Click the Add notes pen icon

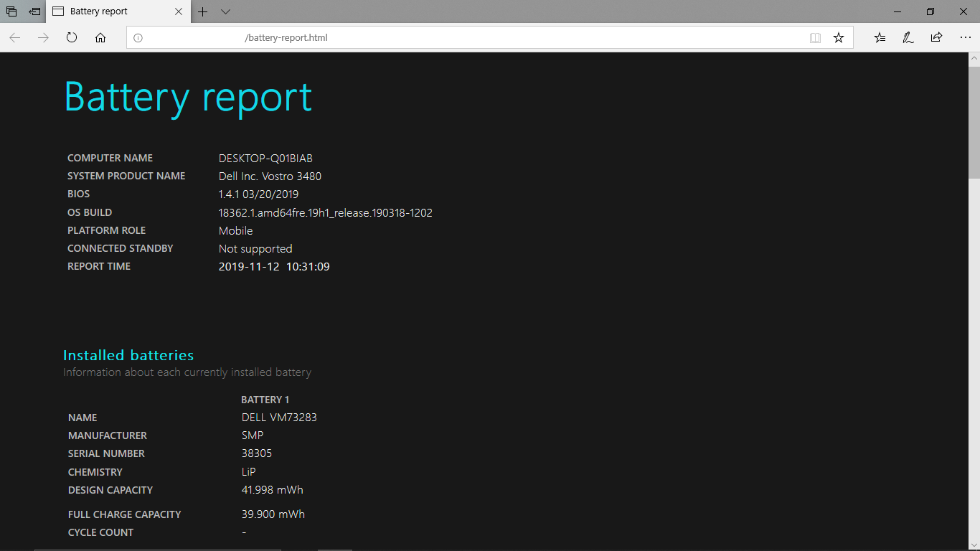tap(908, 38)
